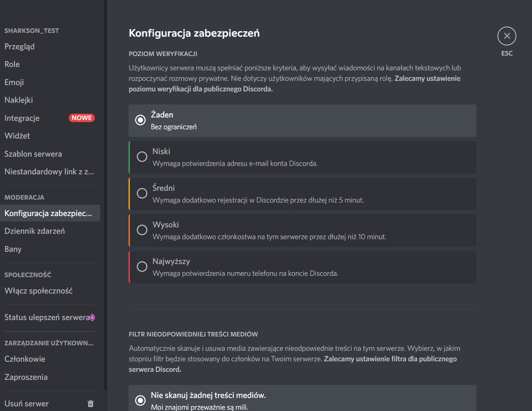532x411 pixels.
Task: Open Naklejki in the sidebar
Action: click(x=19, y=100)
